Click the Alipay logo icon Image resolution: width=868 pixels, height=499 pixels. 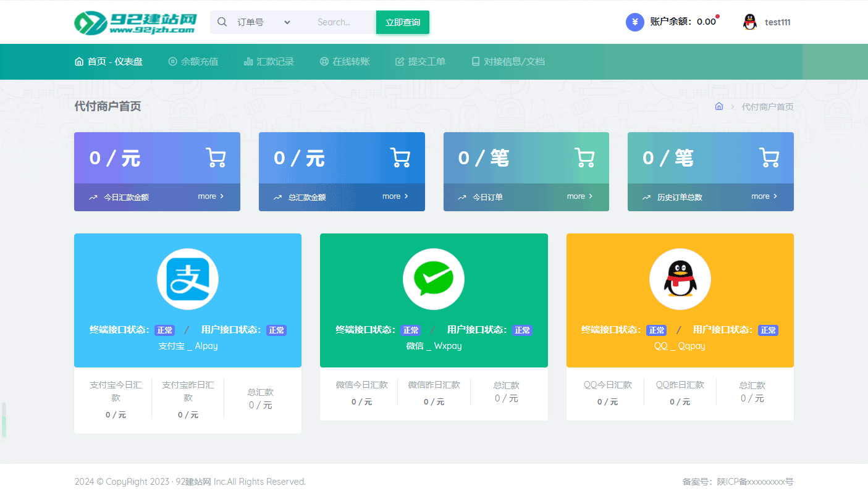pos(188,279)
